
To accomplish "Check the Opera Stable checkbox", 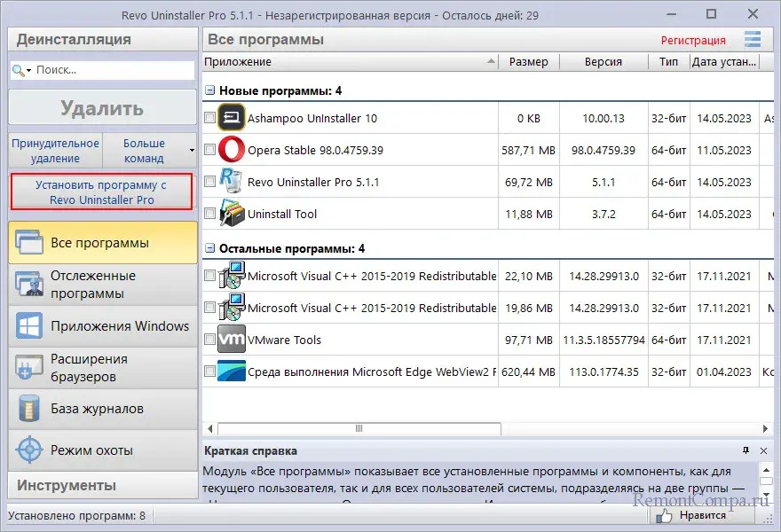I will pyautogui.click(x=209, y=150).
